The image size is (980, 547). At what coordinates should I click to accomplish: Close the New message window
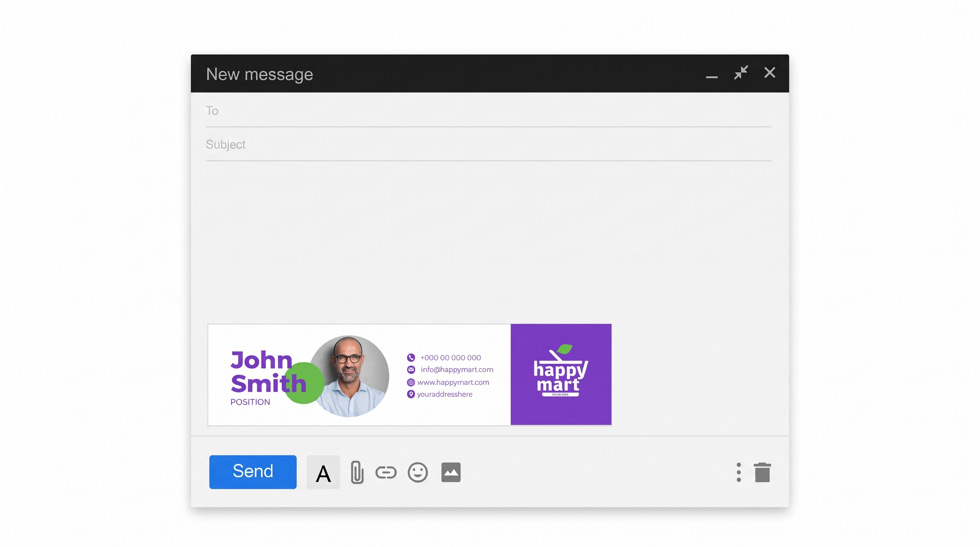770,72
